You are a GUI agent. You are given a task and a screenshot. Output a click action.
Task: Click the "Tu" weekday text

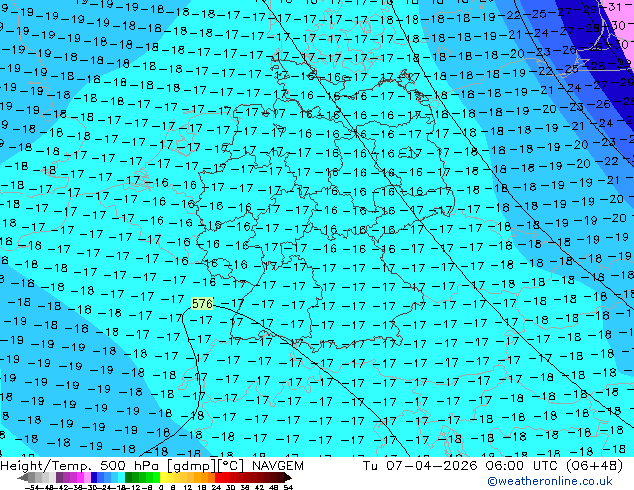point(370,466)
